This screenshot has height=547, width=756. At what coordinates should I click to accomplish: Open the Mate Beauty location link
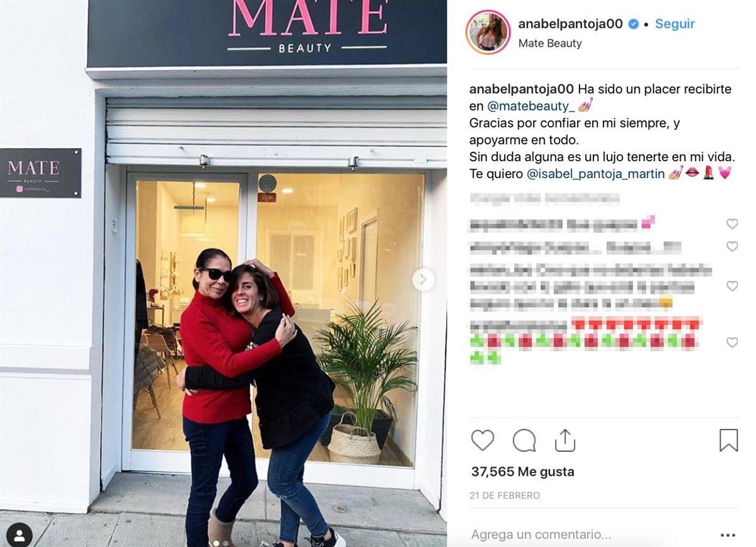pyautogui.click(x=549, y=43)
